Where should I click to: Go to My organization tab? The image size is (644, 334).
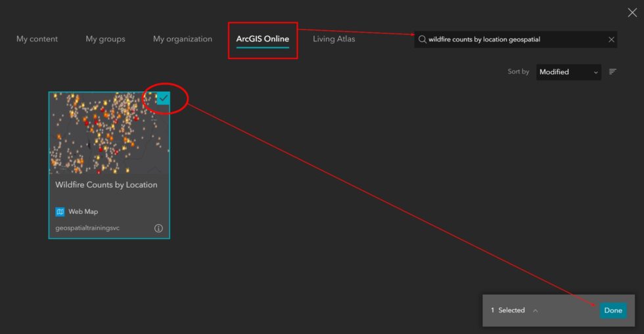pos(183,39)
